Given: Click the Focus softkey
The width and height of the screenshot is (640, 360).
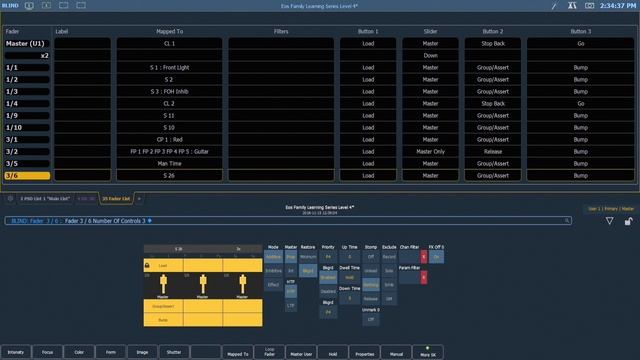Looking at the screenshot, I should [47, 352].
